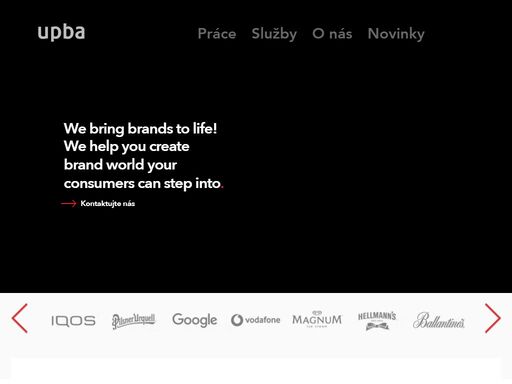
Task: Click the white panel below the carousel
Action: [256, 369]
